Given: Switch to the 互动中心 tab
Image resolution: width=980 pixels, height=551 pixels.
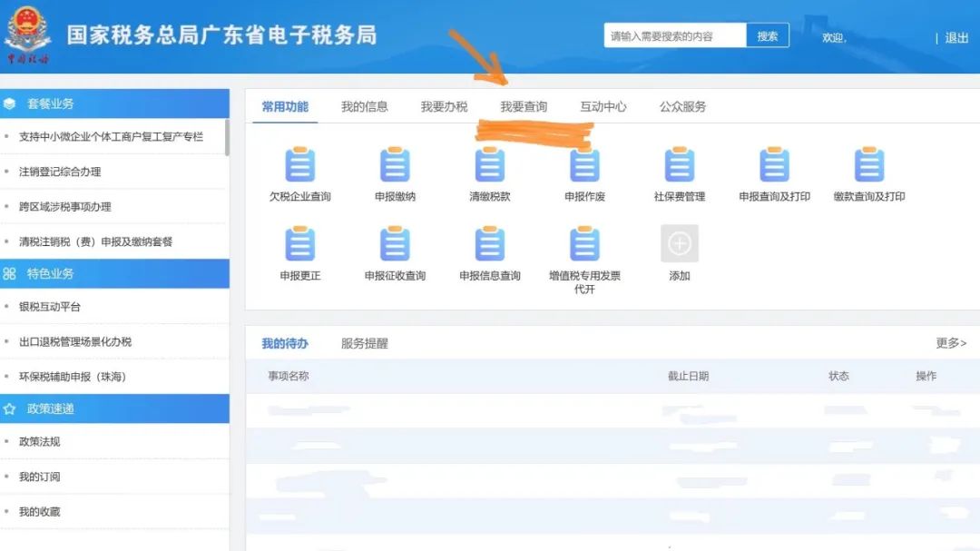Looking at the screenshot, I should (x=603, y=107).
